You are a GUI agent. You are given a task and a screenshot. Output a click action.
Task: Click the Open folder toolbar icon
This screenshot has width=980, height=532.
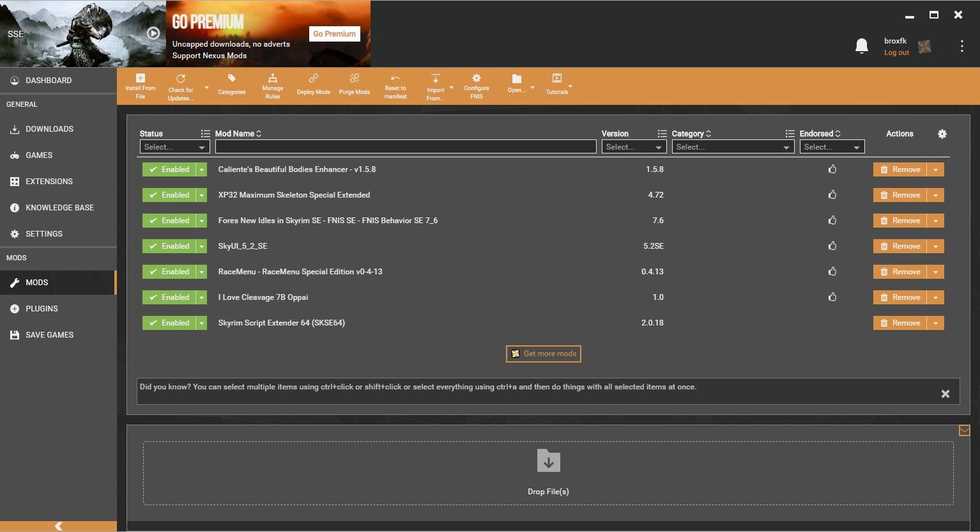517,78
